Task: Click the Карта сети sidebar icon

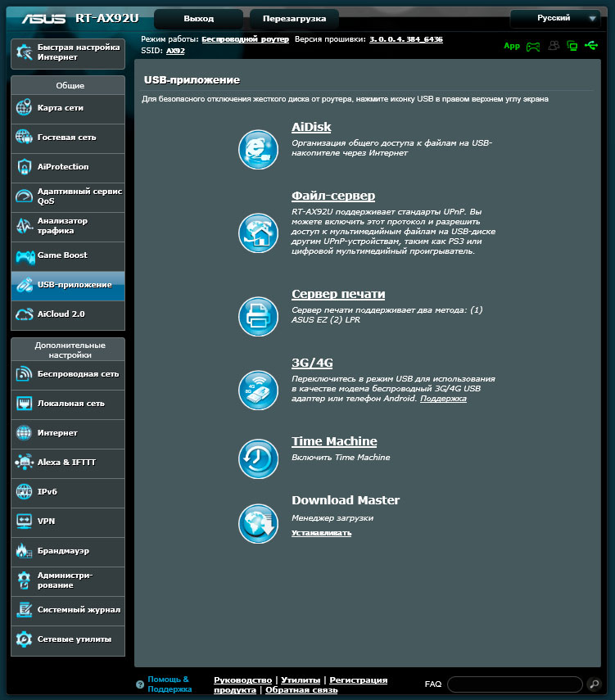Action: pyautogui.click(x=24, y=107)
